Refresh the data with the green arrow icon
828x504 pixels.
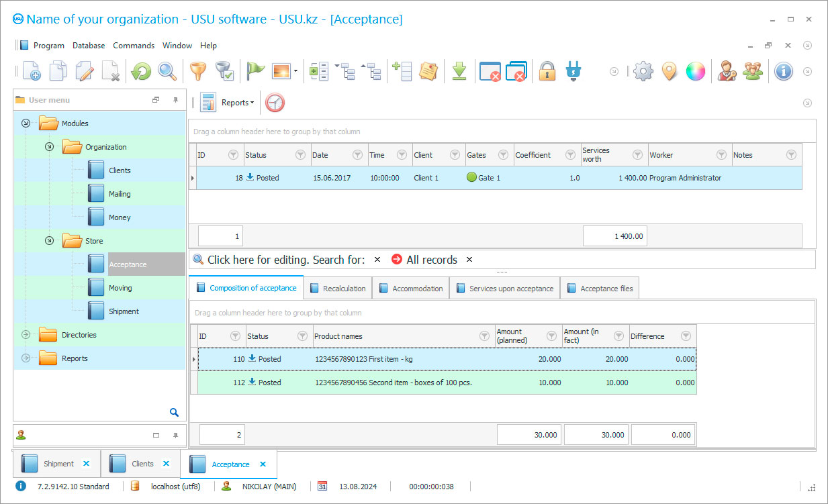pyautogui.click(x=140, y=70)
